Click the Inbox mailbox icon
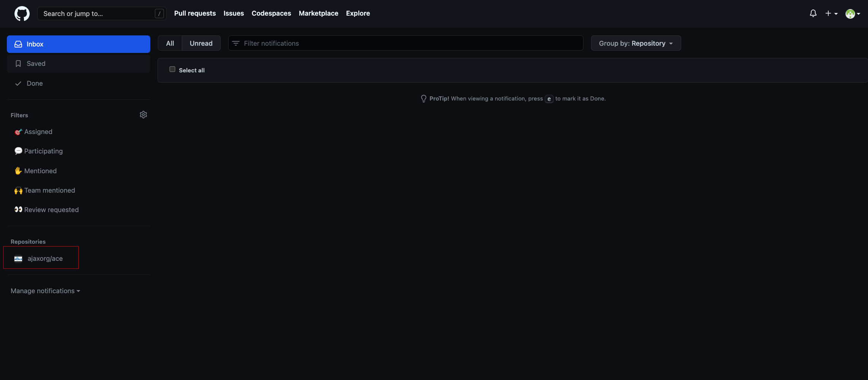The width and height of the screenshot is (868, 380). click(x=18, y=44)
